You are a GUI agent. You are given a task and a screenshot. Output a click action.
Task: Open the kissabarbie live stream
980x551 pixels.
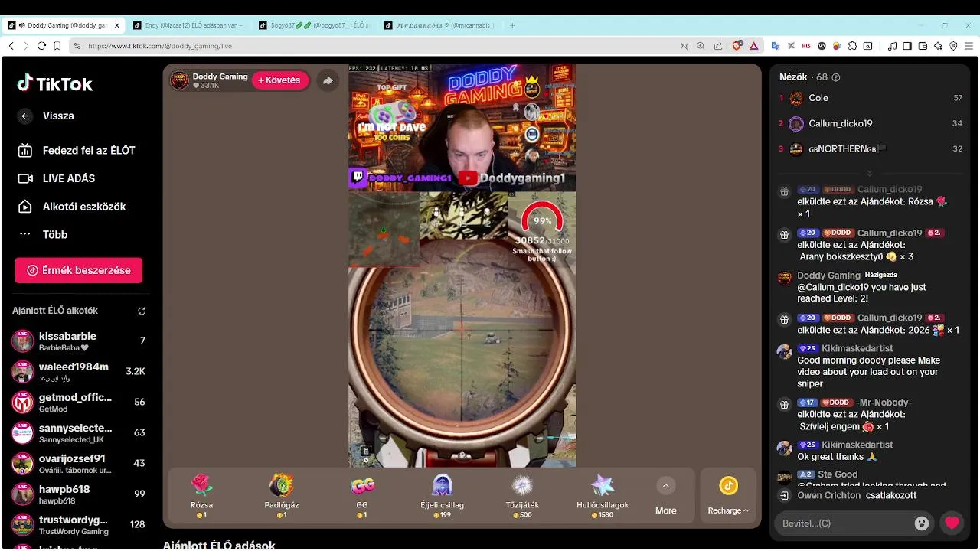coord(78,341)
